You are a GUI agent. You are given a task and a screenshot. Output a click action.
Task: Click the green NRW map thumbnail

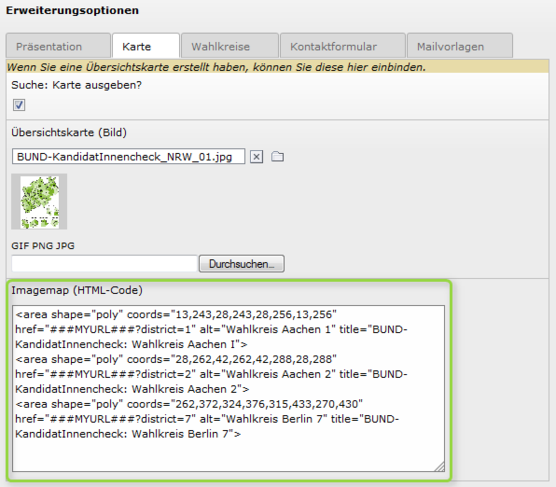click(x=39, y=201)
